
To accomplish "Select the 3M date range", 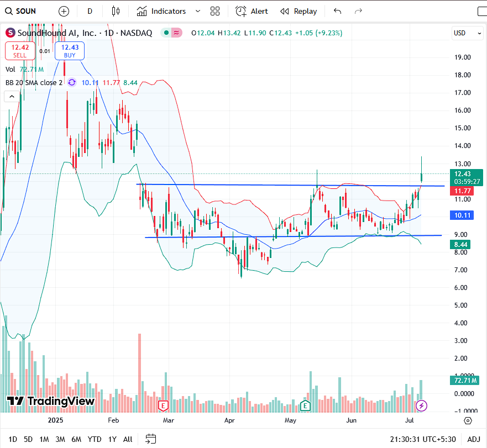I will click(60, 439).
